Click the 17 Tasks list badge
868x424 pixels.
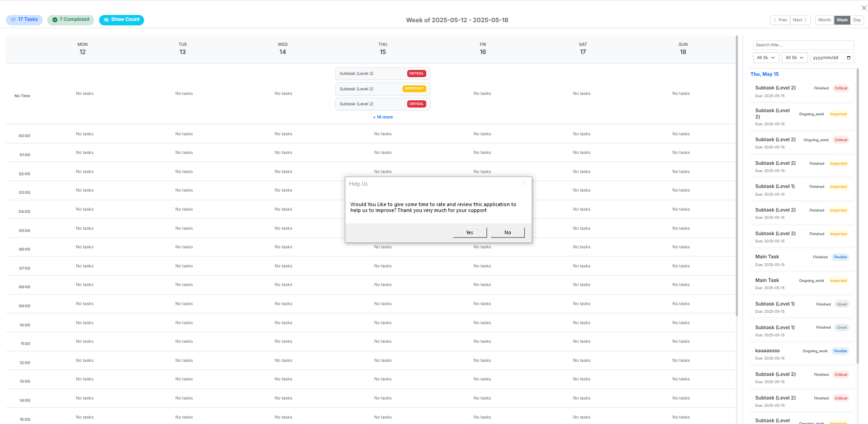[x=24, y=20]
